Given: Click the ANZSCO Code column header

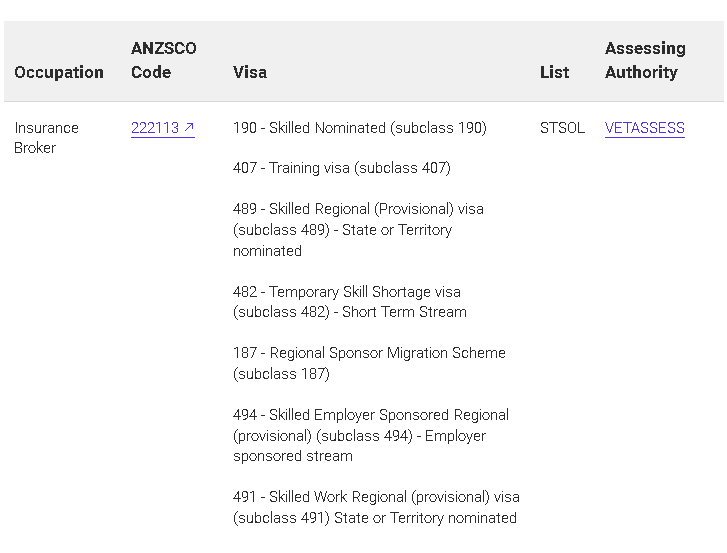Looking at the screenshot, I should click(164, 60).
